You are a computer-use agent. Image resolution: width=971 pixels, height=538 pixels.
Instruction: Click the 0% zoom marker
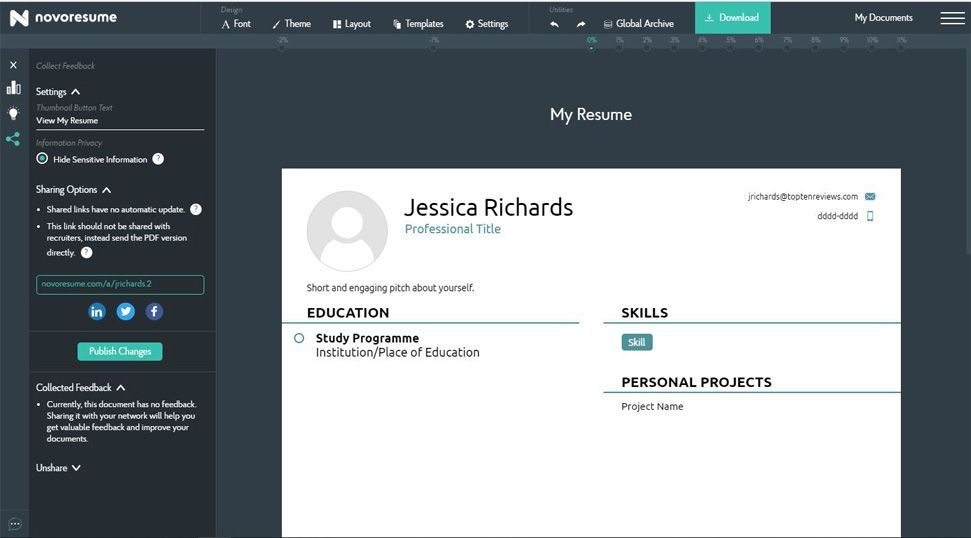592,41
